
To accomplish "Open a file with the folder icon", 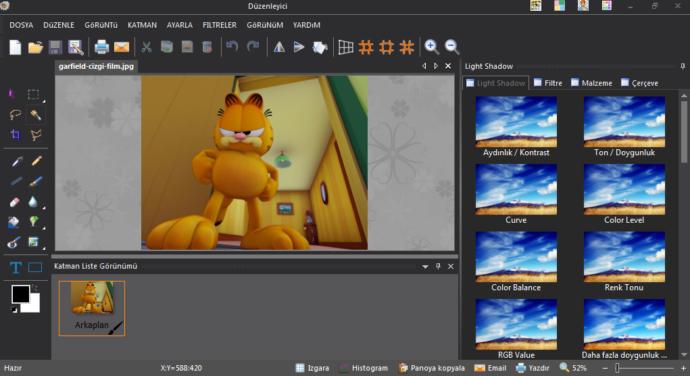I will [x=35, y=47].
